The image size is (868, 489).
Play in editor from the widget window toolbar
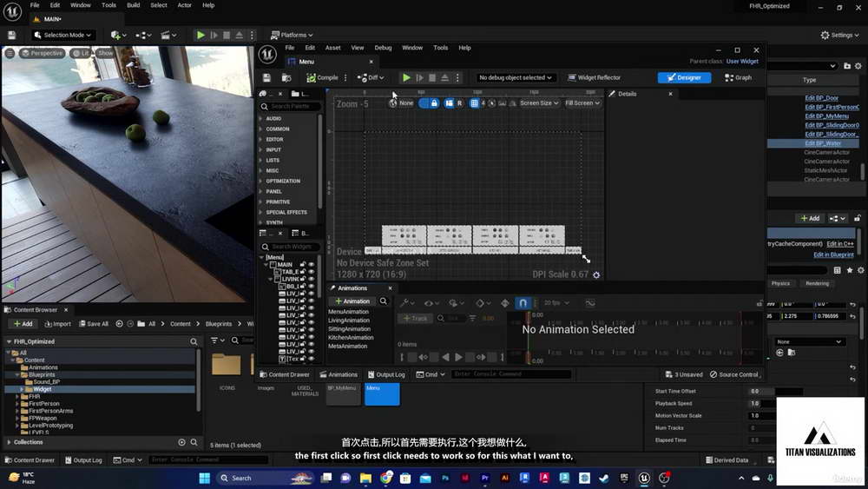pyautogui.click(x=406, y=77)
